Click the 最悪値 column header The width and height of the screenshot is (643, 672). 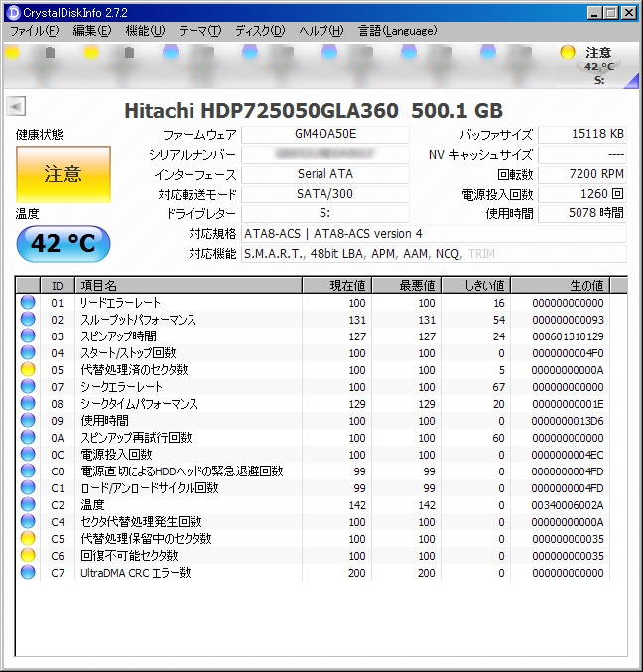407,286
